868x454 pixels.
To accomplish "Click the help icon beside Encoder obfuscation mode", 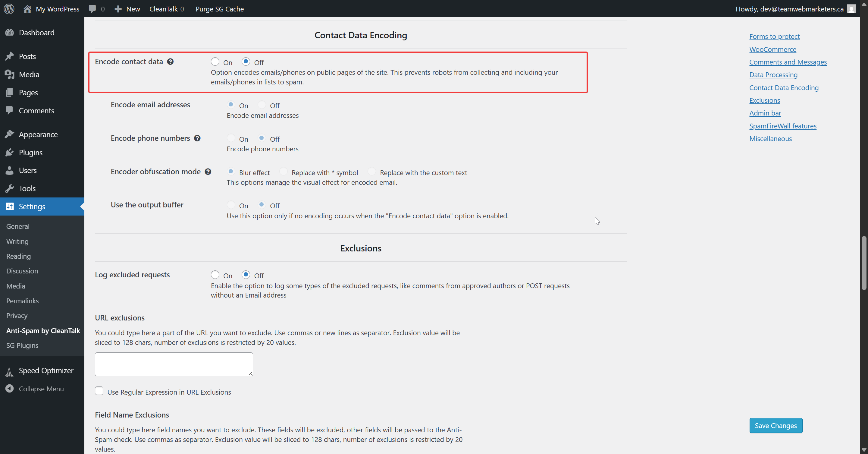I will click(x=208, y=172).
